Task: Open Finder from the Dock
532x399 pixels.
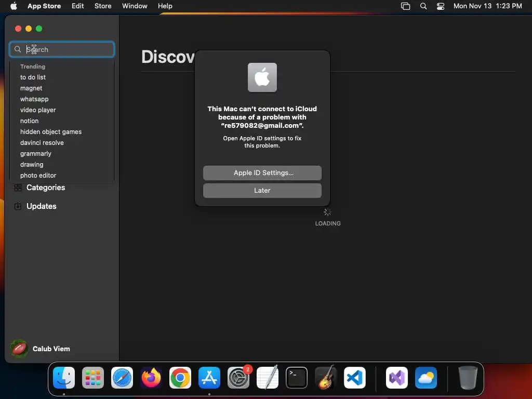Action: pos(64,378)
